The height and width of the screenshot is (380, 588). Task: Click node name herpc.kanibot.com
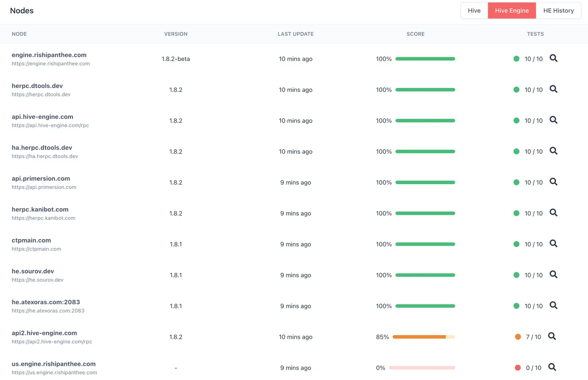click(40, 209)
